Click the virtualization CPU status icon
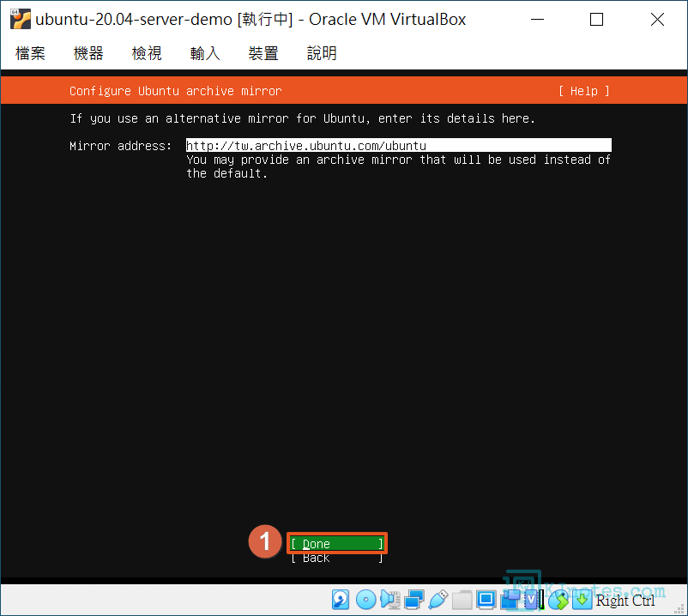 click(533, 600)
